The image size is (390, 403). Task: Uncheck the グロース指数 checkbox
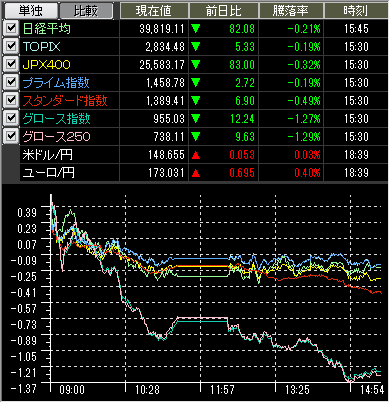tap(11, 118)
